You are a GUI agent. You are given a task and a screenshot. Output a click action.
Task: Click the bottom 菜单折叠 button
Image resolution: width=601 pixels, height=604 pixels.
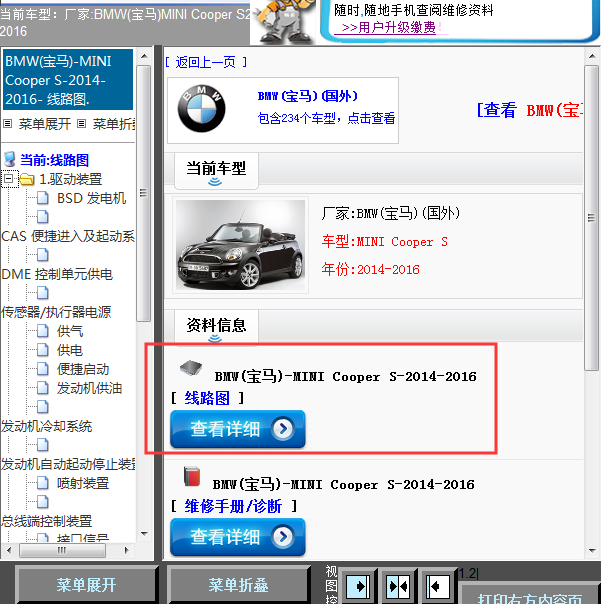(x=238, y=585)
